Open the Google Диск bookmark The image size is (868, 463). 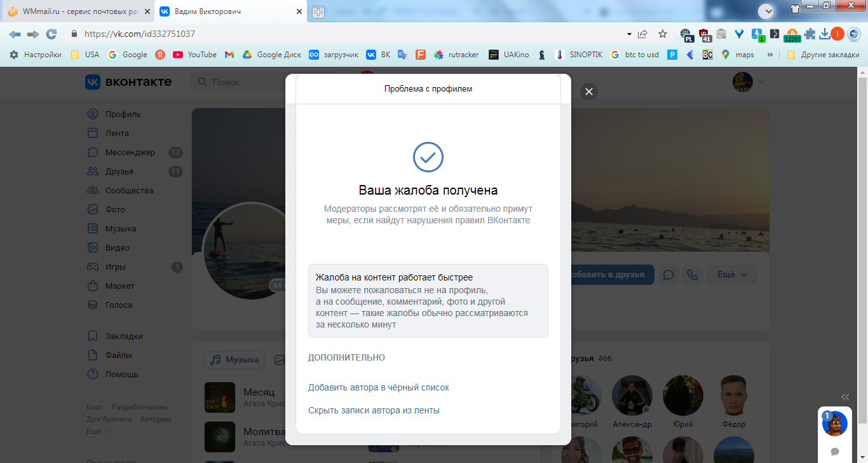(272, 55)
